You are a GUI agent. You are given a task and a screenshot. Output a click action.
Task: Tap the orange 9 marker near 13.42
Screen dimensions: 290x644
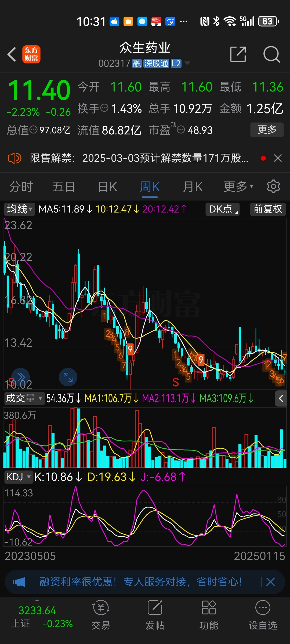(x=130, y=349)
